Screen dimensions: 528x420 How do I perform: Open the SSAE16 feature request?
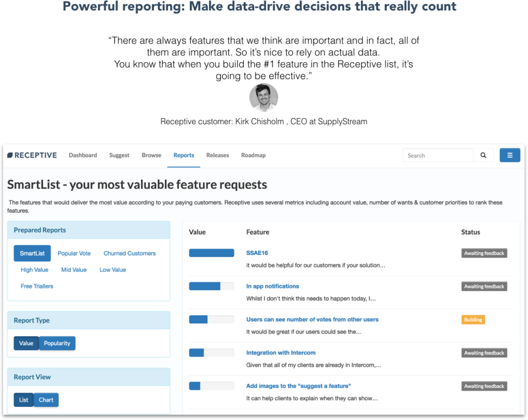pos(257,253)
